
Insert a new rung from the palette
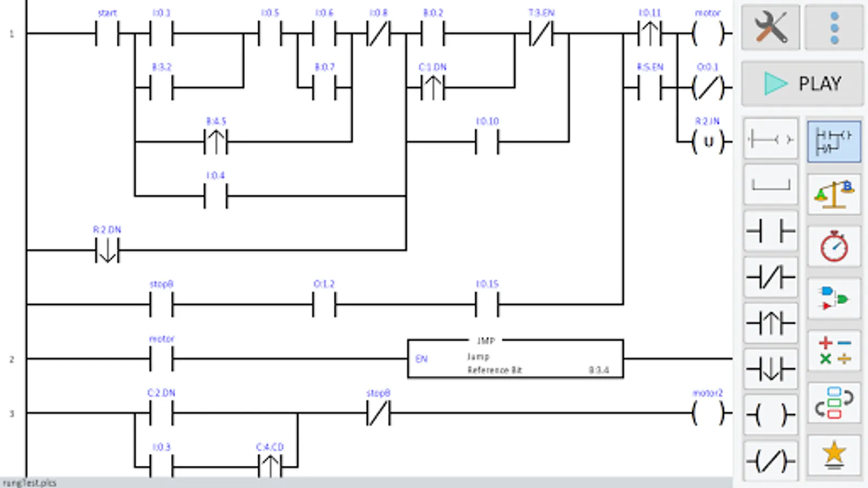tap(770, 139)
